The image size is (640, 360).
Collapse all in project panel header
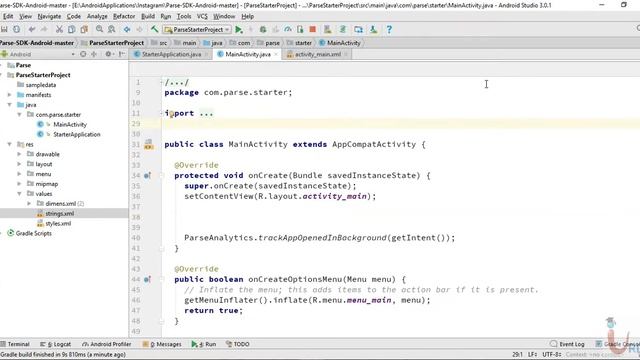coord(94,54)
